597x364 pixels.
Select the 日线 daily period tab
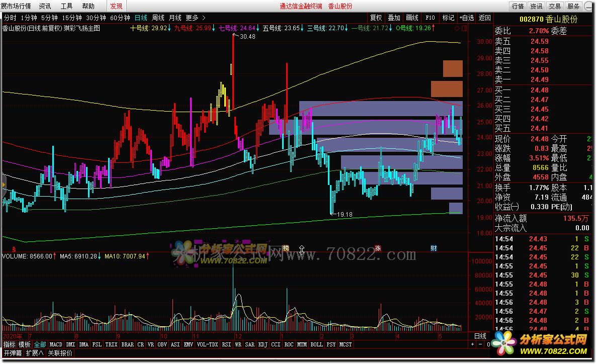coord(141,18)
